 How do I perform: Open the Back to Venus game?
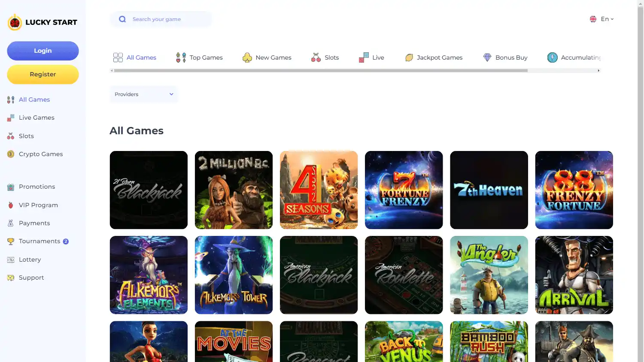pos(404,342)
